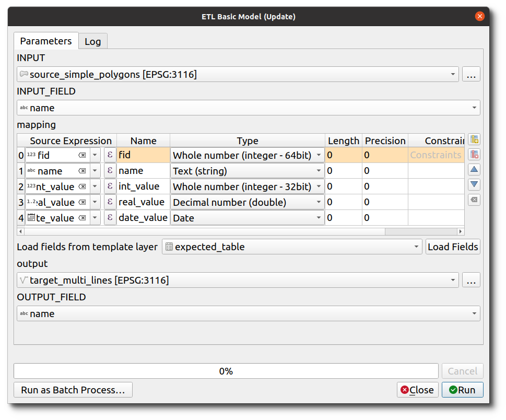This screenshot has width=506, height=420.
Task: Click the Run button
Action: [462, 390]
